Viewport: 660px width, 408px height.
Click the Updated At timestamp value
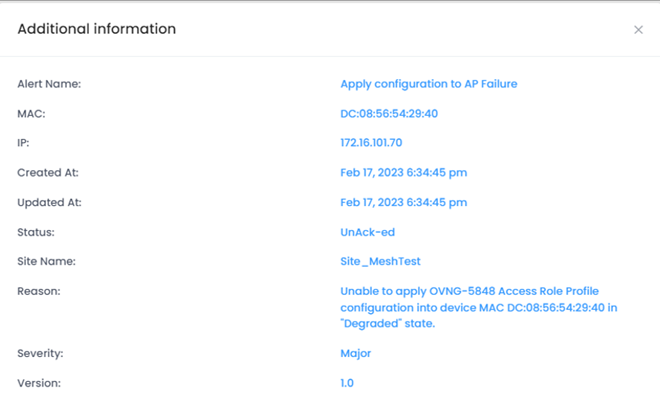click(x=403, y=202)
